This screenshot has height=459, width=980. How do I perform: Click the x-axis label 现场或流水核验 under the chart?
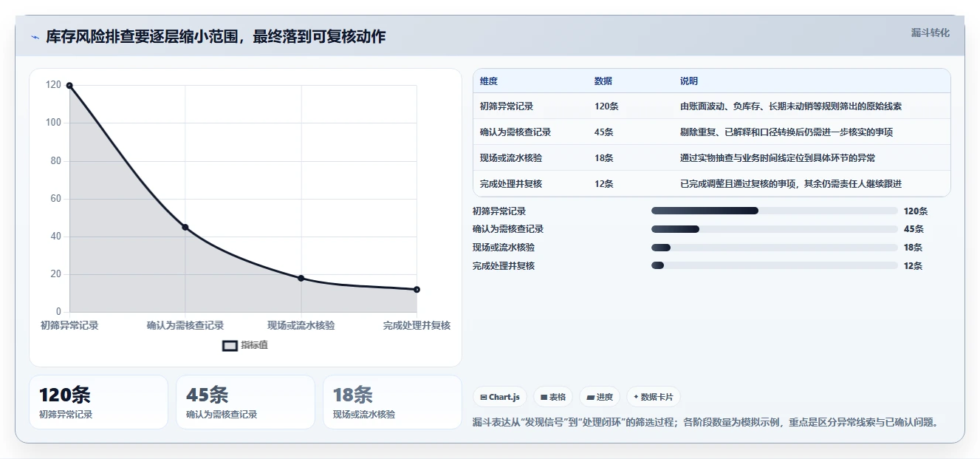coord(301,325)
